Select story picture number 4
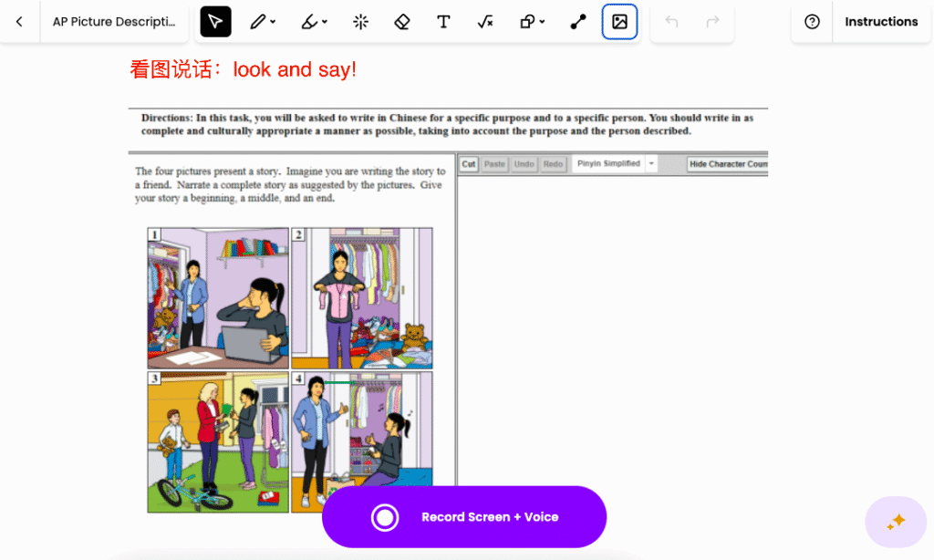 tap(361, 442)
